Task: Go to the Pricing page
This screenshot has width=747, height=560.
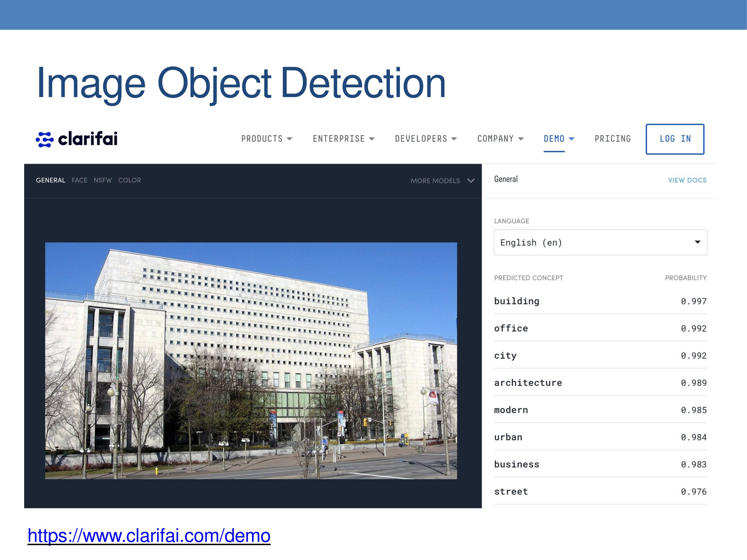Action: pos(613,139)
